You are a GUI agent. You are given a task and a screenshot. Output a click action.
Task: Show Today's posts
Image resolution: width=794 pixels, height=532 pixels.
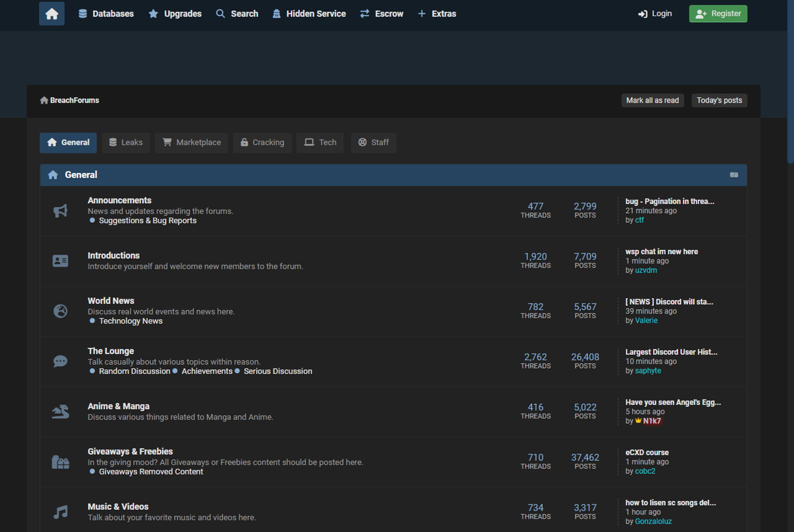[719, 100]
